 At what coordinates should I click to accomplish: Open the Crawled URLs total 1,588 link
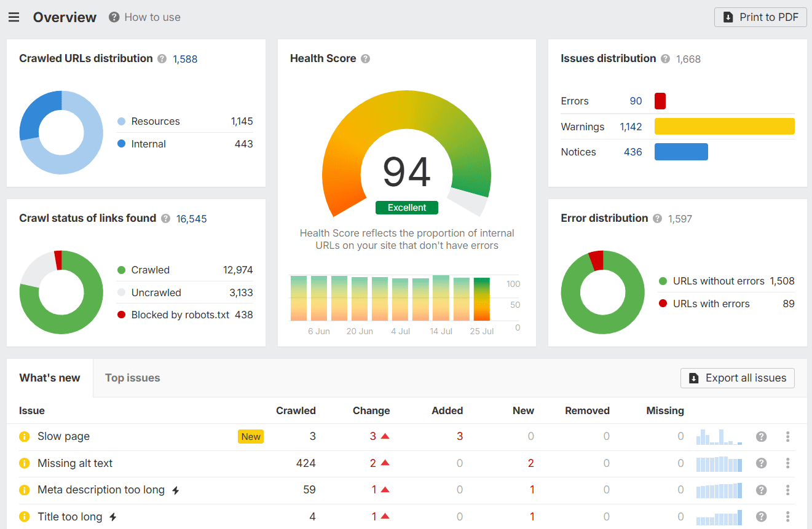pyautogui.click(x=185, y=58)
